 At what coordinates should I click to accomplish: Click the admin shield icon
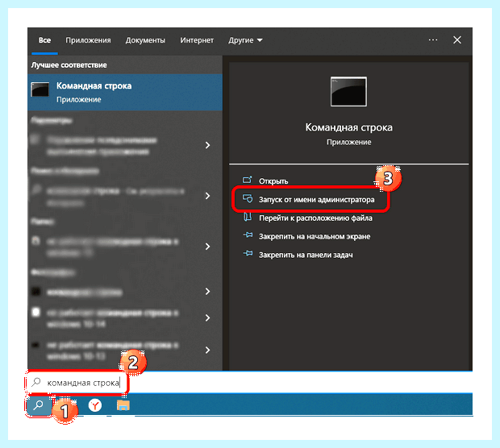click(x=248, y=199)
